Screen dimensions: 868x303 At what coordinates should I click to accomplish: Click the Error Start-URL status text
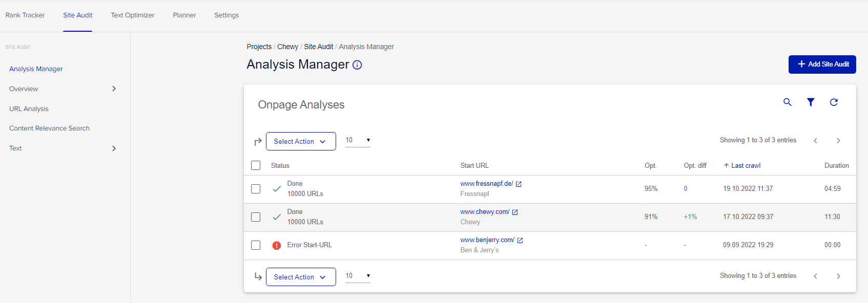point(309,245)
